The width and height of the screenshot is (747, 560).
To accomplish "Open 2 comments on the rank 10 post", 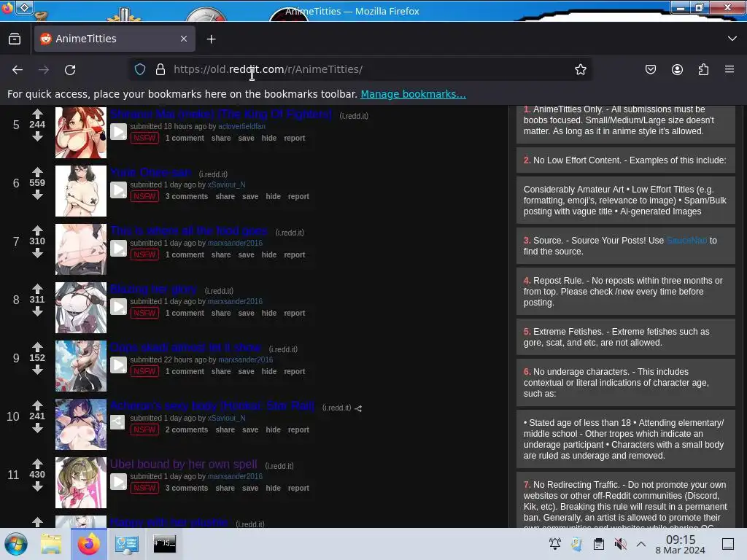I will [x=187, y=429].
